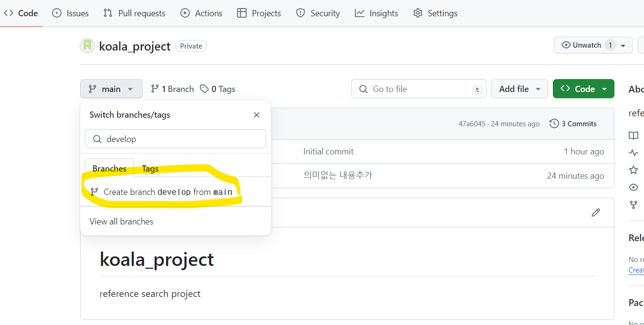The width and height of the screenshot is (644, 325).
Task: Open the Code tab
Action: 21,13
